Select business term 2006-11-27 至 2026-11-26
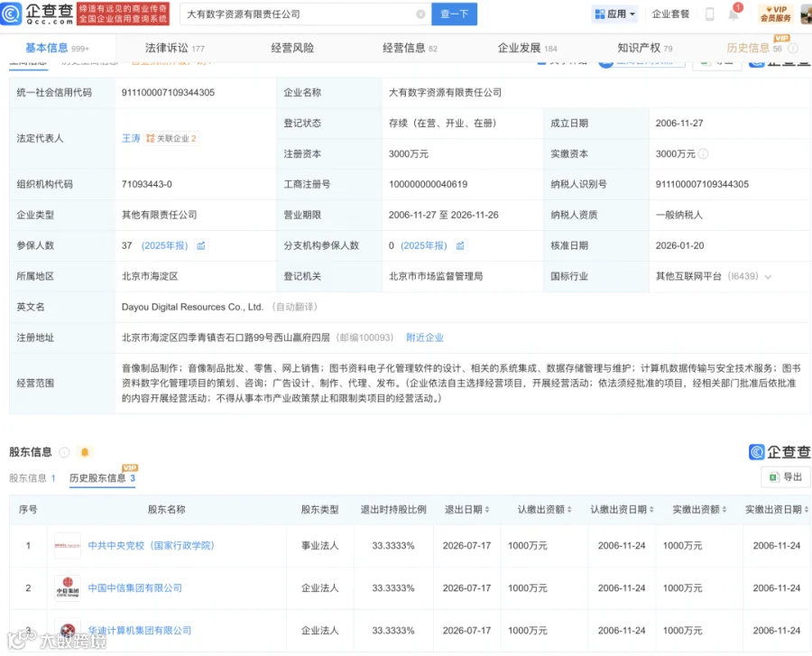The image size is (812, 656). pos(443,215)
